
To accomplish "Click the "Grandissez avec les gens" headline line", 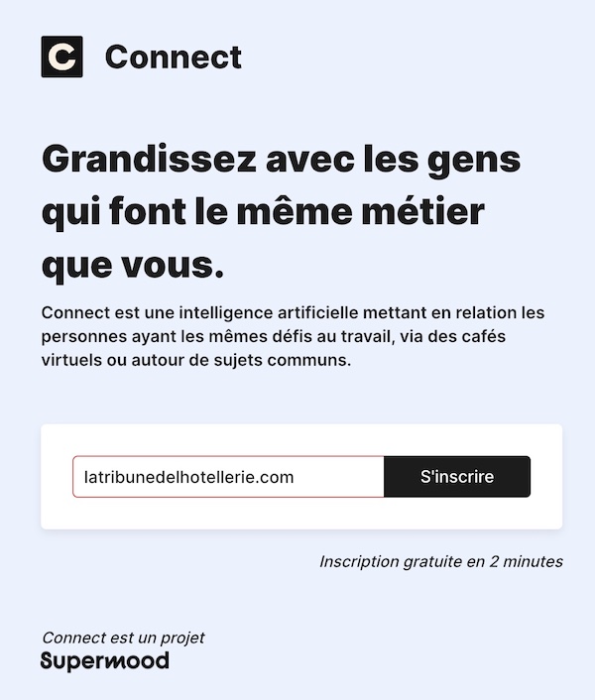I will [x=281, y=159].
